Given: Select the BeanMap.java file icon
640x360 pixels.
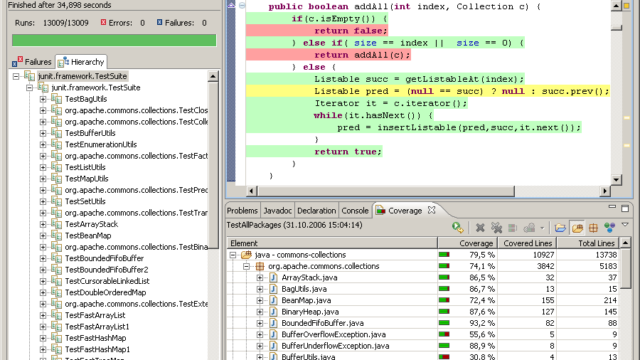Looking at the screenshot, I should (274, 300).
